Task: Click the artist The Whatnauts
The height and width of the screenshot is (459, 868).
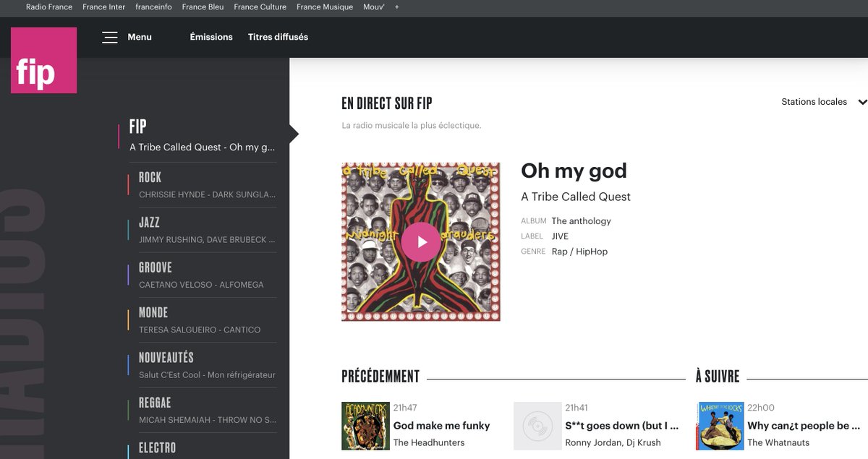Action: tap(778, 442)
